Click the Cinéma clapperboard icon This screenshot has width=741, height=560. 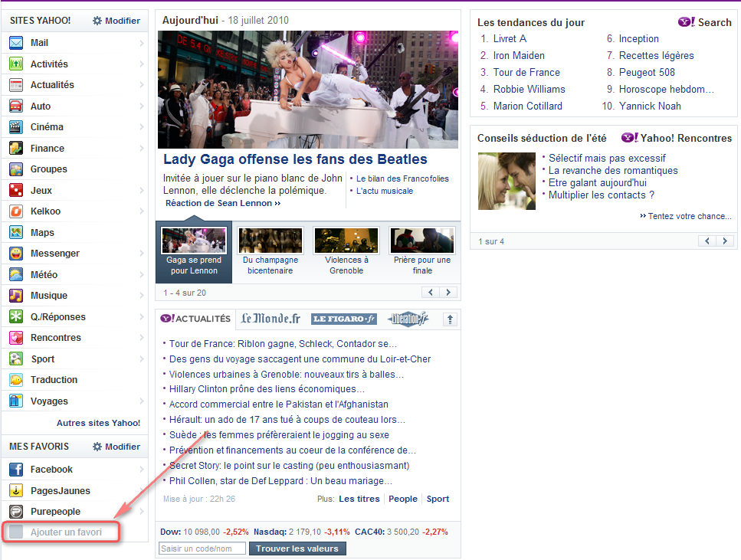coord(16,127)
